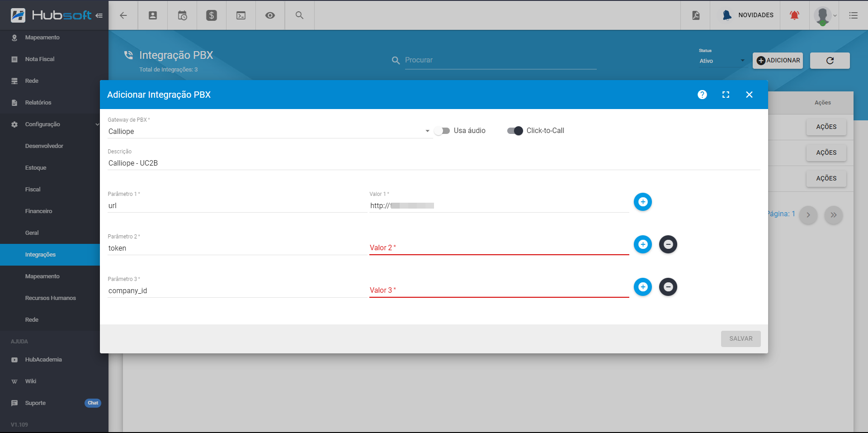868x433 pixels.
Task: Open the terminal console toolbar icon
Action: point(241,15)
